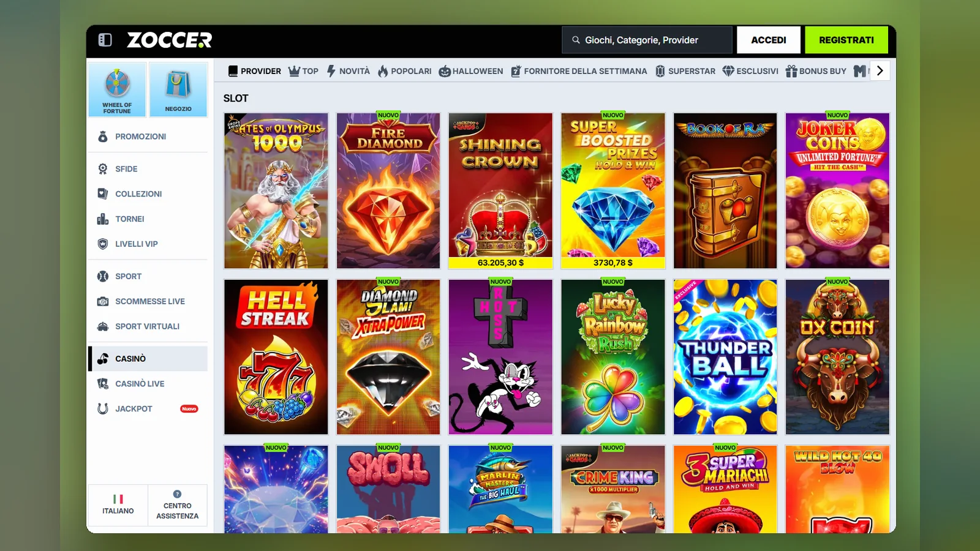Focus the Giochi, Categorie, Provider search field
Screen dimensions: 980x551
[647, 40]
